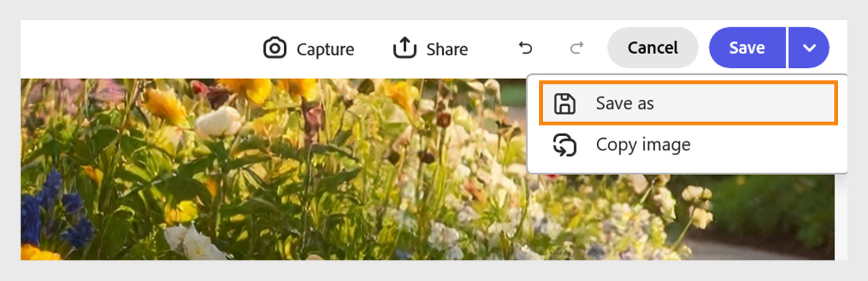Click the Capture text label
Image resolution: width=868 pixels, height=281 pixels.
pyautogui.click(x=325, y=50)
